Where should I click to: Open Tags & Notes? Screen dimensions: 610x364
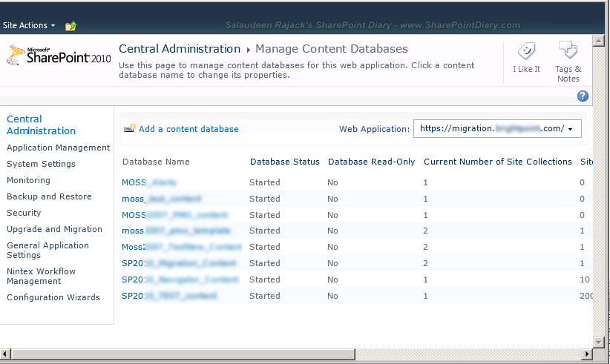(x=568, y=62)
